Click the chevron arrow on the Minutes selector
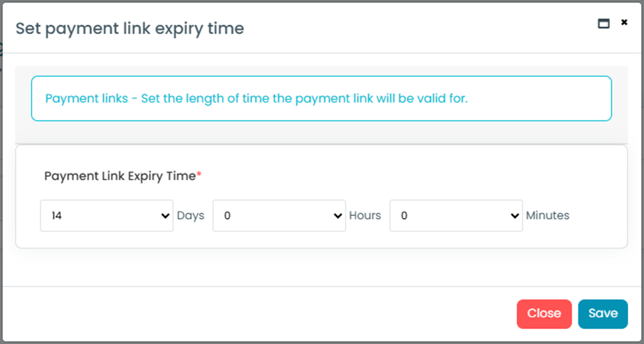This screenshot has height=344, width=644. point(515,216)
